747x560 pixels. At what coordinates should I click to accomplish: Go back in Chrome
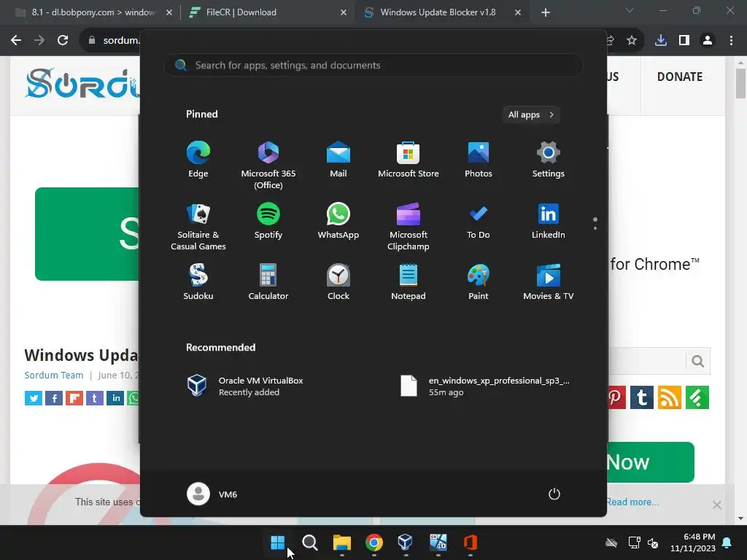pyautogui.click(x=16, y=41)
